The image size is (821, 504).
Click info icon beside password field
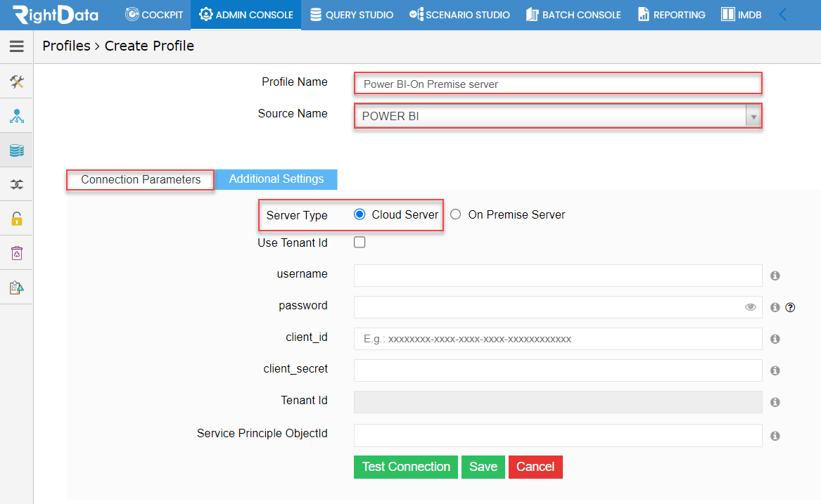point(775,307)
